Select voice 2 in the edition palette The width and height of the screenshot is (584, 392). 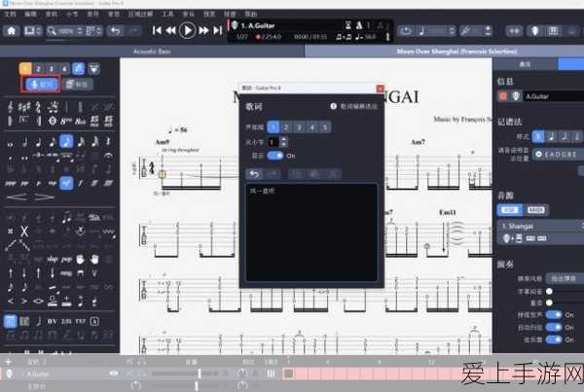[x=38, y=68]
